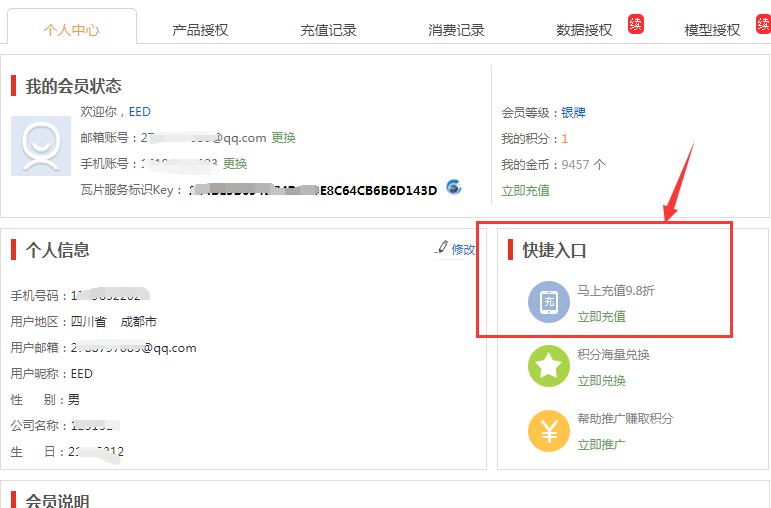Image resolution: width=771 pixels, height=508 pixels.
Task: Click the user avatar image
Action: (x=41, y=146)
